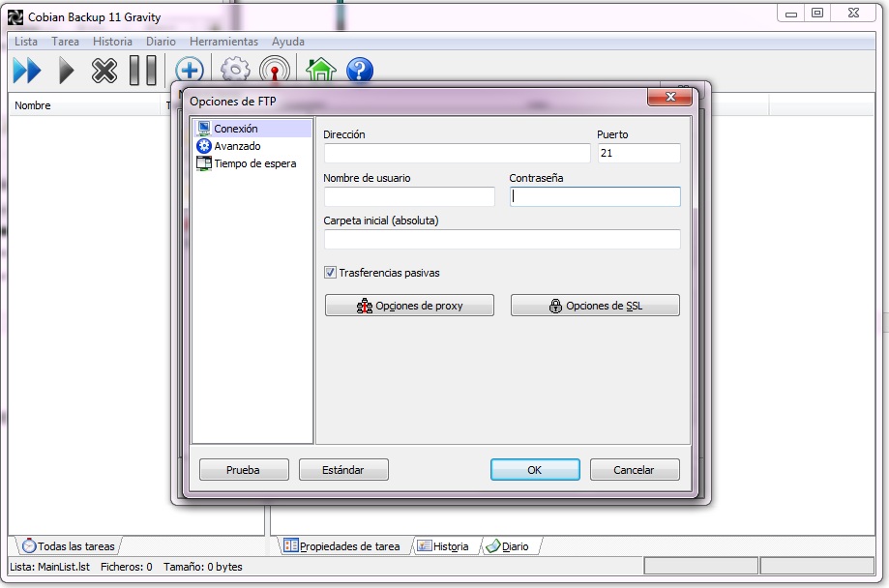
Task: Open the Historia menu
Action: pyautogui.click(x=112, y=42)
